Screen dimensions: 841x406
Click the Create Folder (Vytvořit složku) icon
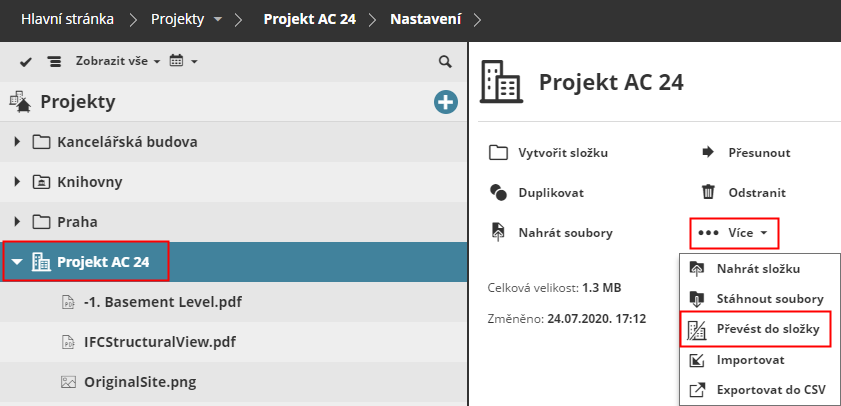[x=498, y=153]
